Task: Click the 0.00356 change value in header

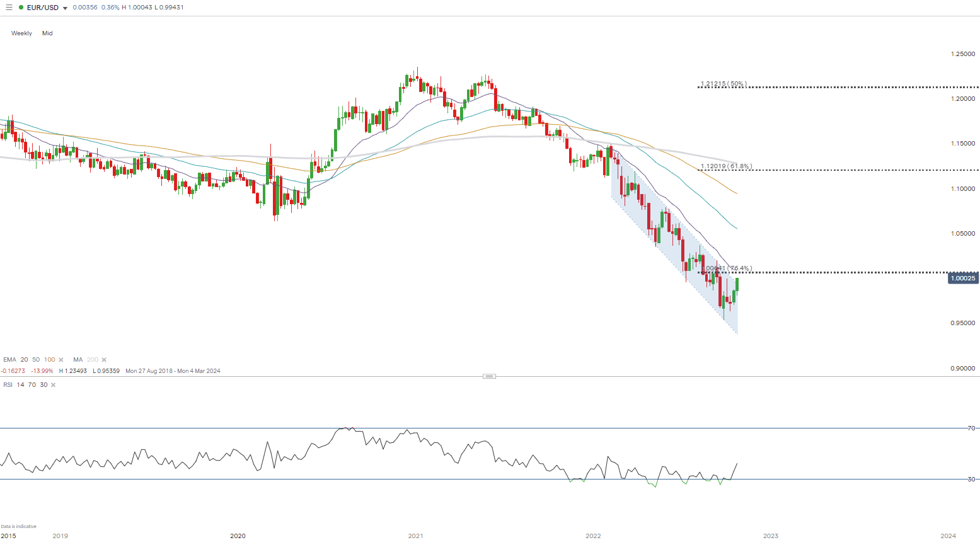Action: pos(85,8)
